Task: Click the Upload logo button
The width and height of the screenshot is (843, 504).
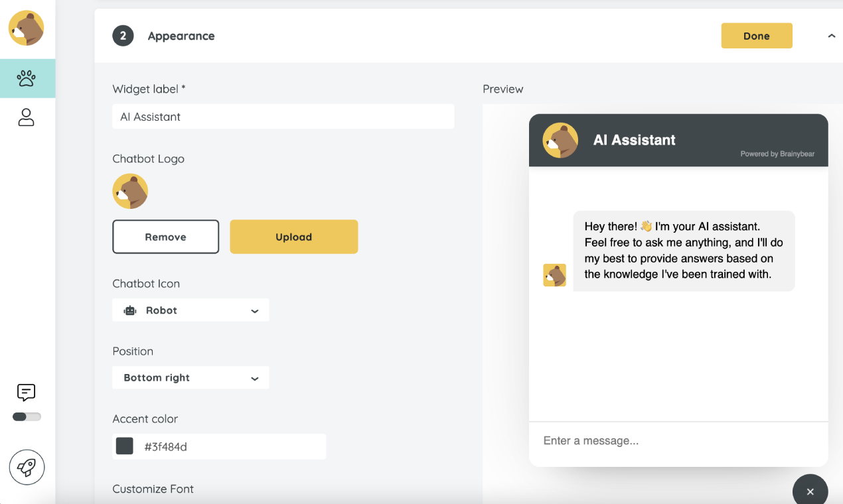Action: point(293,237)
